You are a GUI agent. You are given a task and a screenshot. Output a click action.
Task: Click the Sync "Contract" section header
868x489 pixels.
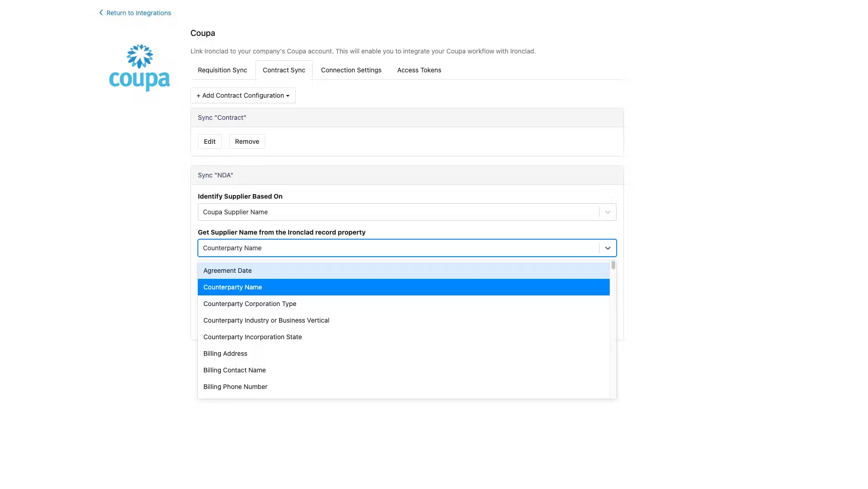click(x=407, y=118)
